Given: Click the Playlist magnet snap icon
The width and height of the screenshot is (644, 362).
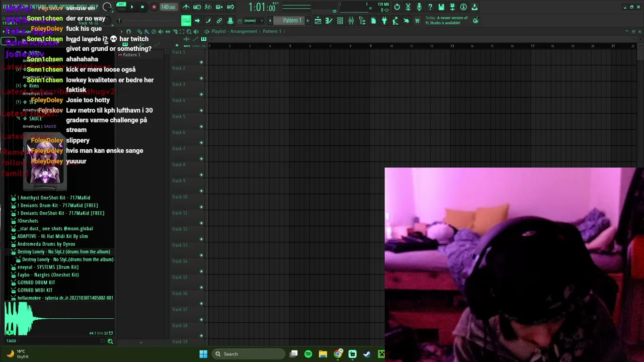Looking at the screenshot, I should point(128,32).
